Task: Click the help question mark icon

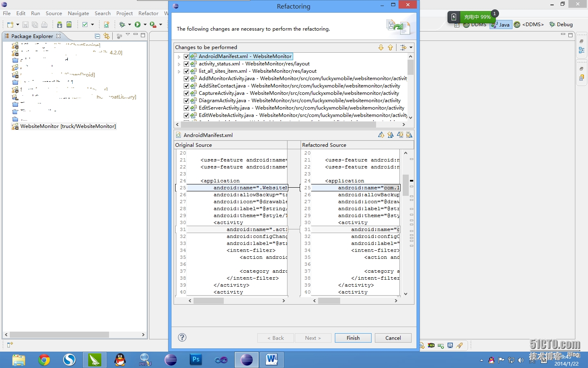Action: 182,337
